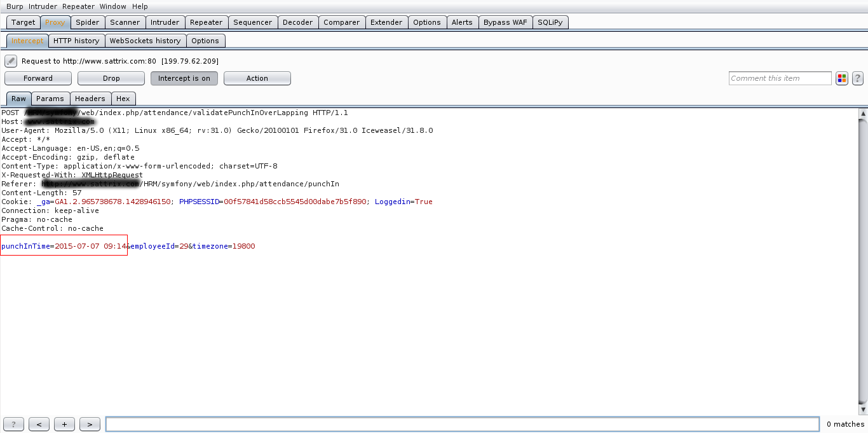This screenshot has width=868, height=433.
Task: Click the search text input field
Action: pyautogui.click(x=462, y=424)
